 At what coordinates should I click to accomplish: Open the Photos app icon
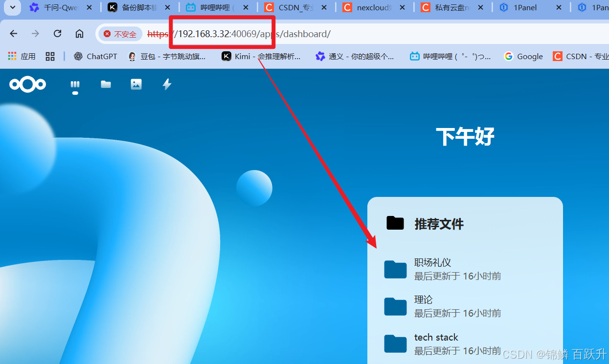pos(136,85)
